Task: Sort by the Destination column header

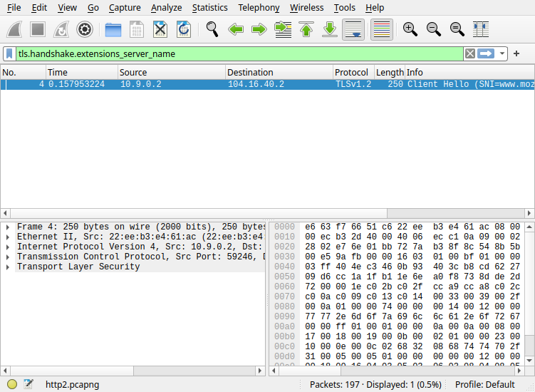Action: 279,73
